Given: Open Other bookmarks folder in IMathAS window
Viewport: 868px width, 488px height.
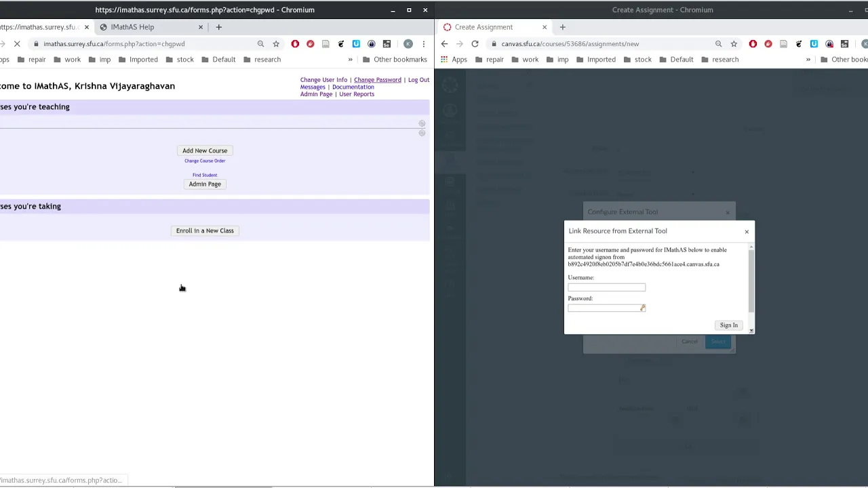Looking at the screenshot, I should 394,60.
